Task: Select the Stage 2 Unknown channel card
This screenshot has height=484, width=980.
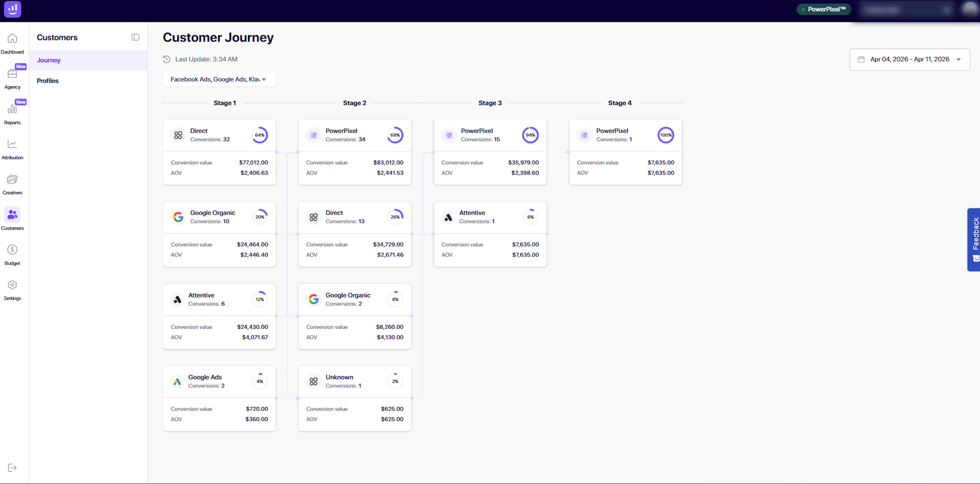Action: point(354,398)
